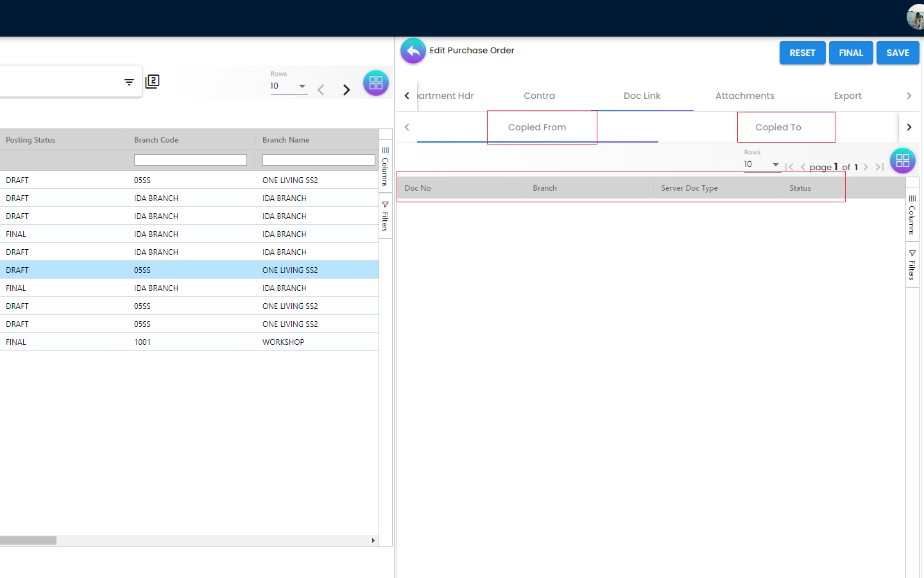Toggle the Columns side panel in left grid

tap(385, 167)
